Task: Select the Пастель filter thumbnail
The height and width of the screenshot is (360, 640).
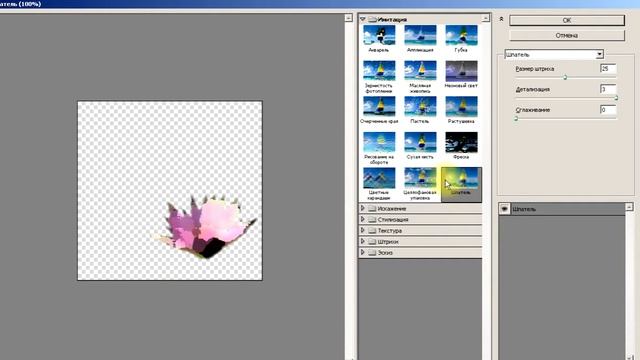Action: [420, 107]
